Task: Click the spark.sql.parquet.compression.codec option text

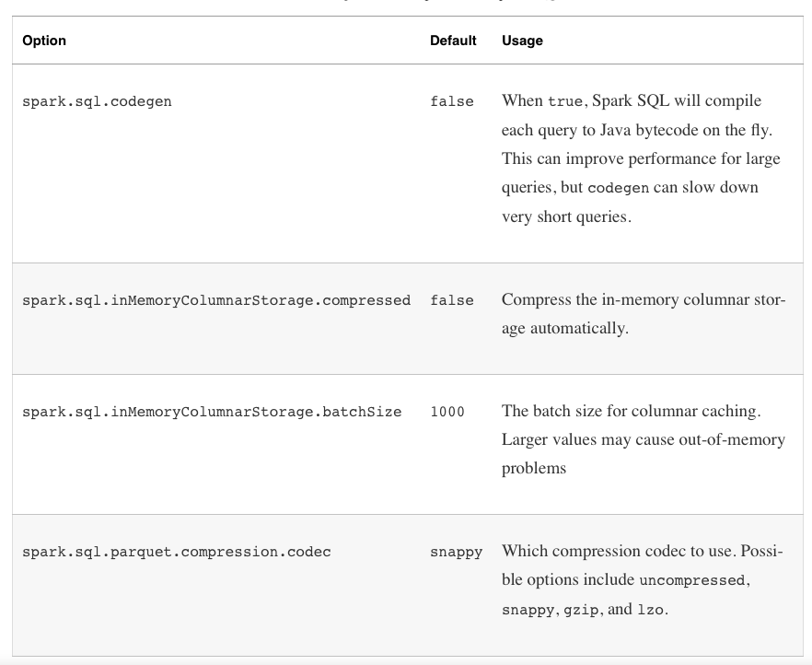Action: (177, 552)
